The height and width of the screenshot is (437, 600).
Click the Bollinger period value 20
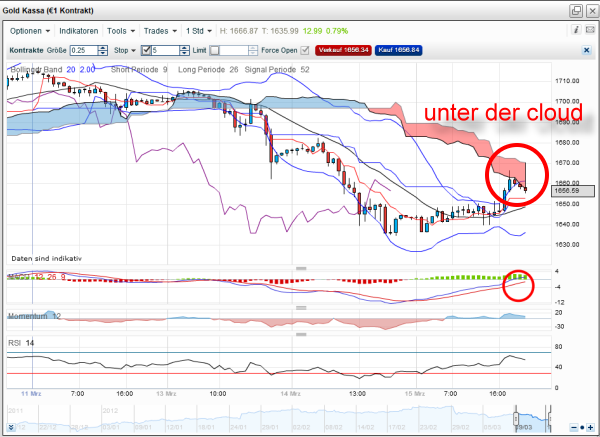pos(71,70)
